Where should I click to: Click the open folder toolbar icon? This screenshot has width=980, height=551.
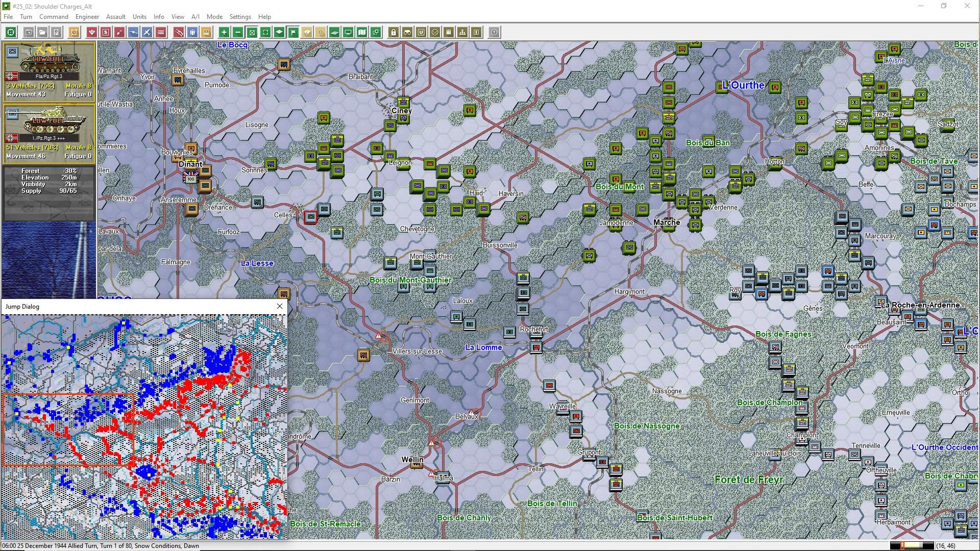[42, 32]
